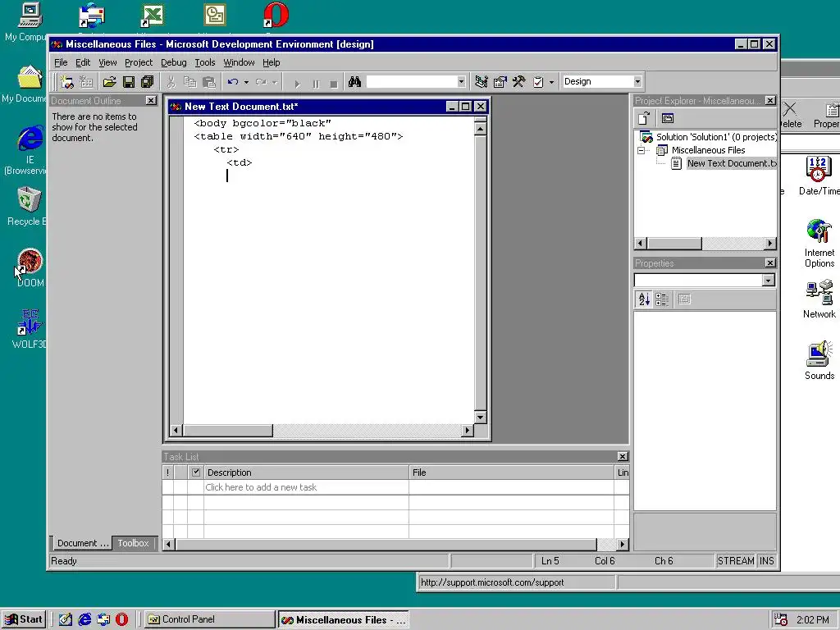Open the Window menu
The width and height of the screenshot is (840, 630).
[x=239, y=62]
